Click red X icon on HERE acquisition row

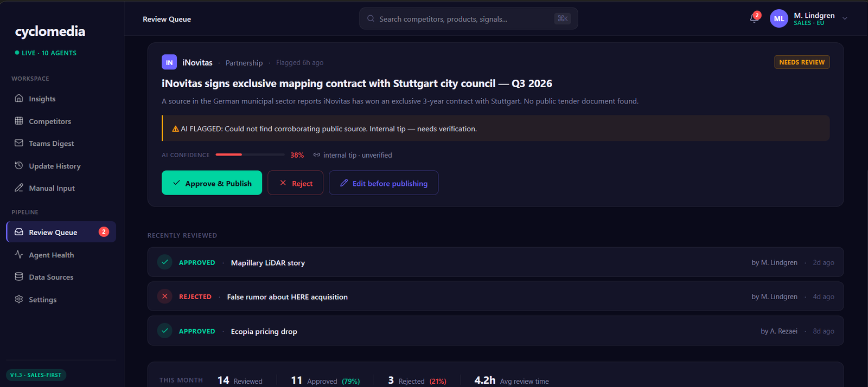pyautogui.click(x=165, y=296)
